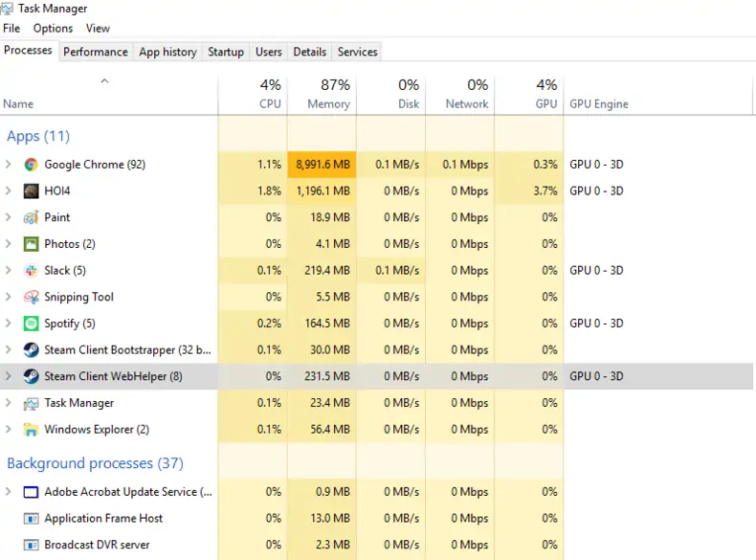Select Chrome's GPU 0 - 3D engine cell
The width and height of the screenshot is (756, 560).
(596, 165)
